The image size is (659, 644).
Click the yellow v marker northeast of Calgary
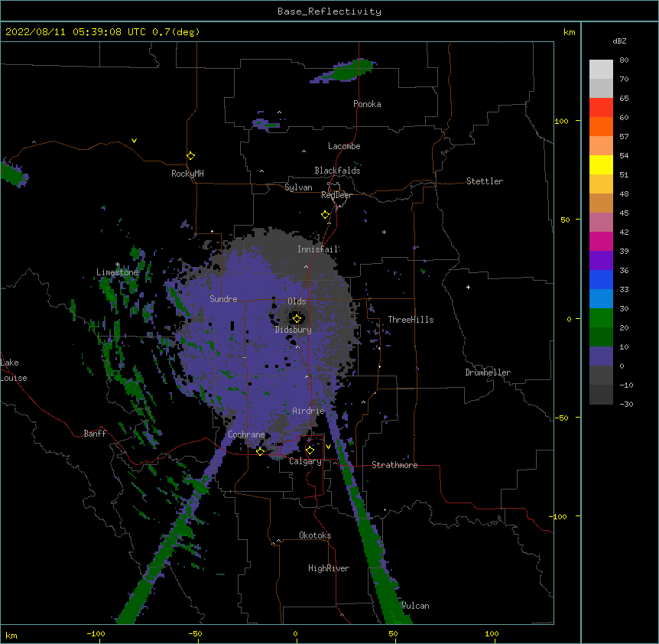click(x=328, y=447)
